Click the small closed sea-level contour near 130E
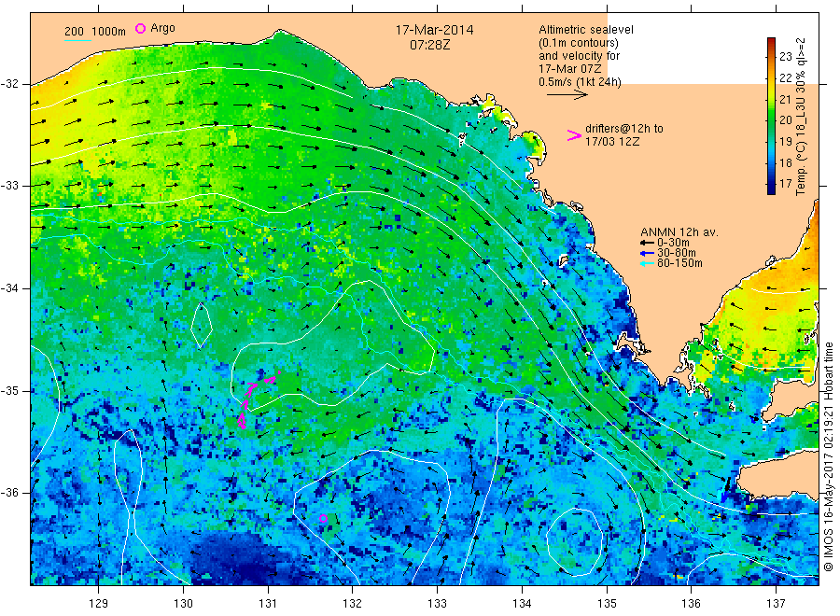The image size is (840, 616). [202, 325]
